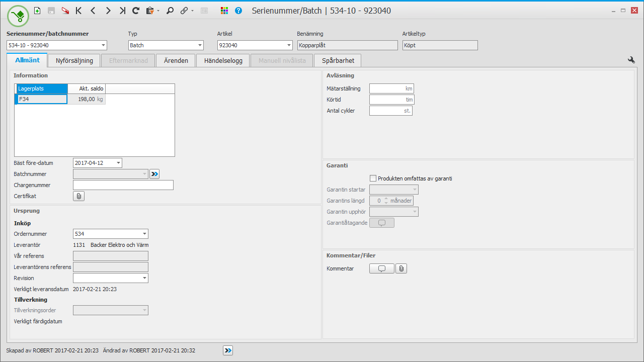The image size is (644, 362).
Task: Click the Kommentar paperclip attachment
Action: pos(401,268)
